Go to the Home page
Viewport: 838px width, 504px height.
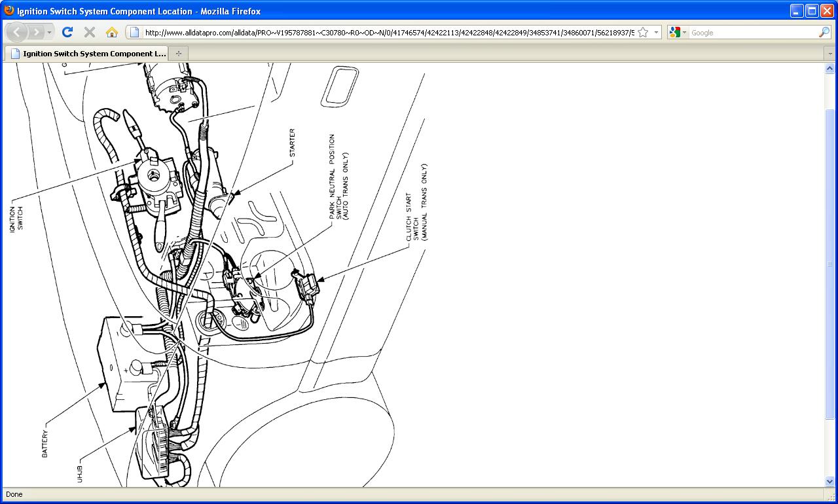tap(111, 32)
